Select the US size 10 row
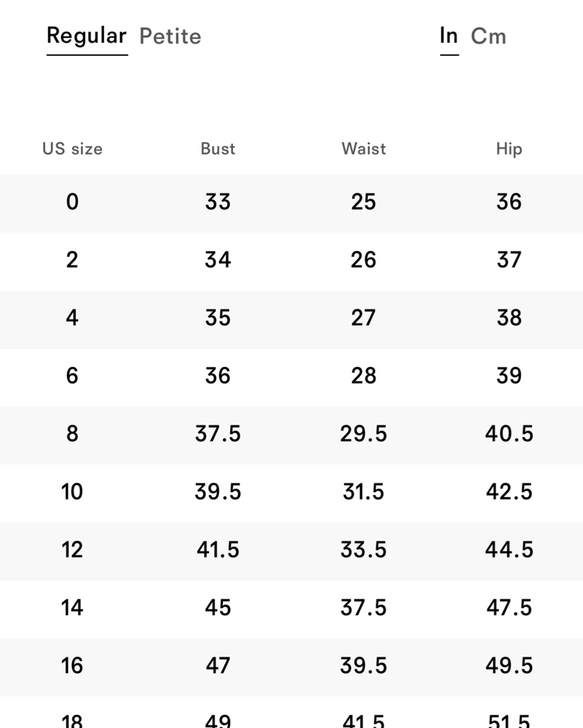The height and width of the screenshot is (728, 583). pyautogui.click(x=291, y=493)
